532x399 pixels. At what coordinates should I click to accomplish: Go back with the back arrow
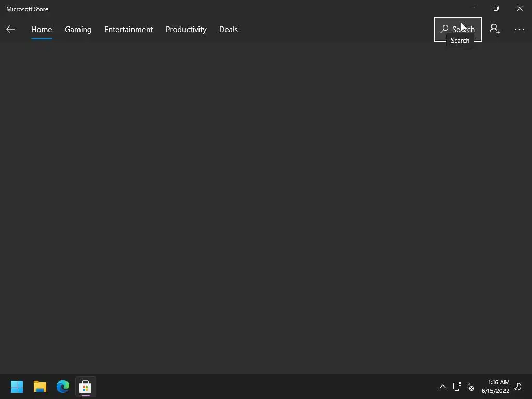point(10,29)
